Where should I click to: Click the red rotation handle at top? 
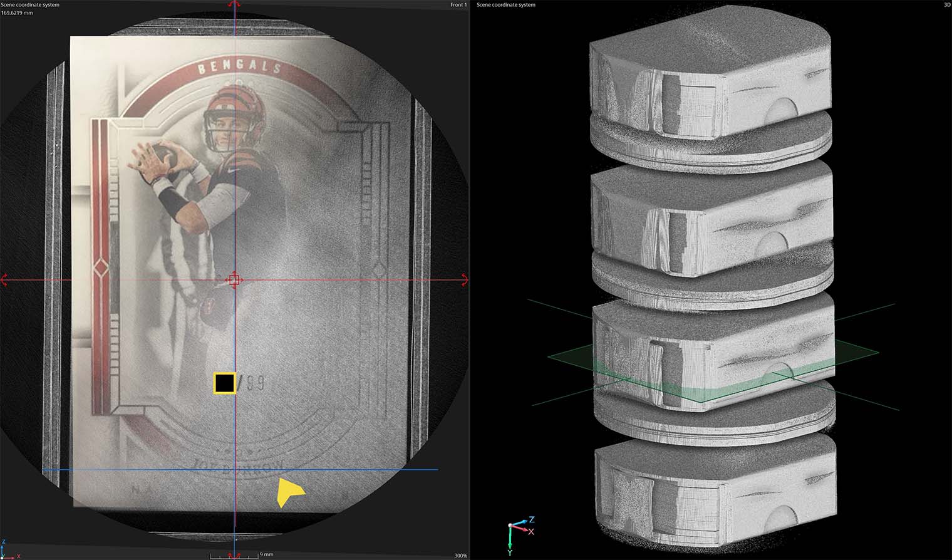(x=234, y=4)
